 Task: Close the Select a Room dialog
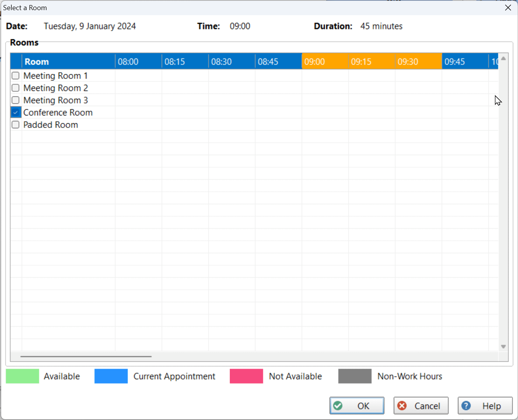(508, 8)
